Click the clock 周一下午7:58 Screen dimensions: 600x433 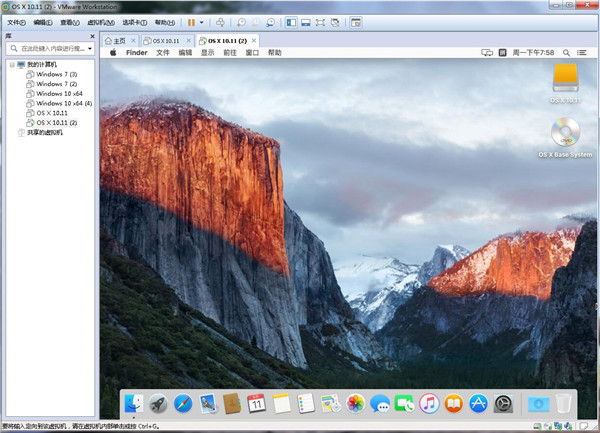533,53
